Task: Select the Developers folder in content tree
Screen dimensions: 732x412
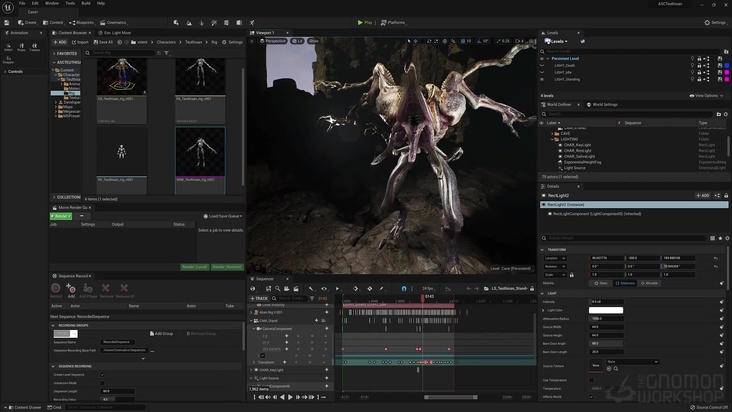Action: [x=70, y=102]
